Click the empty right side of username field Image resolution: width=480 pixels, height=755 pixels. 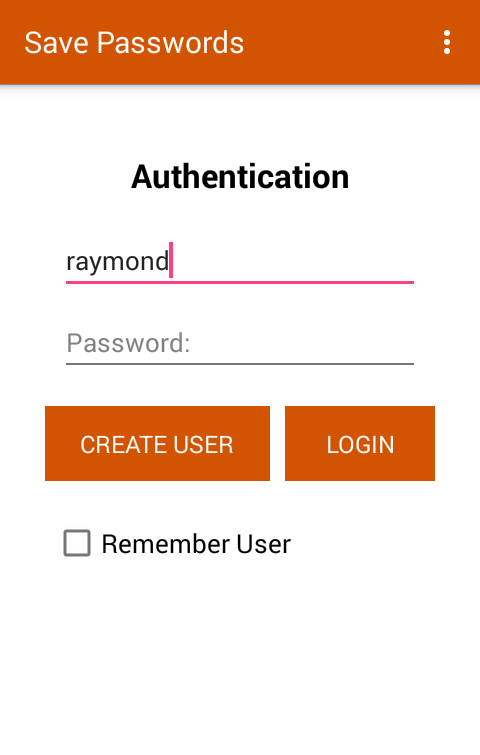[x=294, y=261]
